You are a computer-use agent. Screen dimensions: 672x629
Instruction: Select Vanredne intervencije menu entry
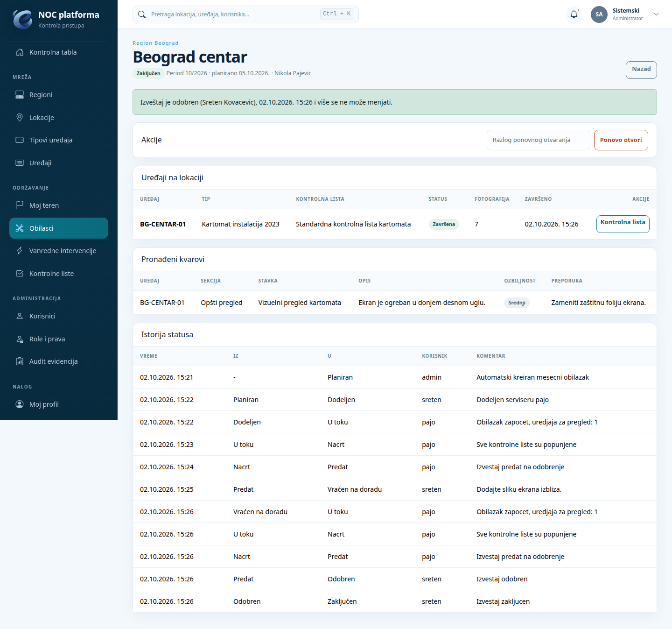(x=59, y=251)
